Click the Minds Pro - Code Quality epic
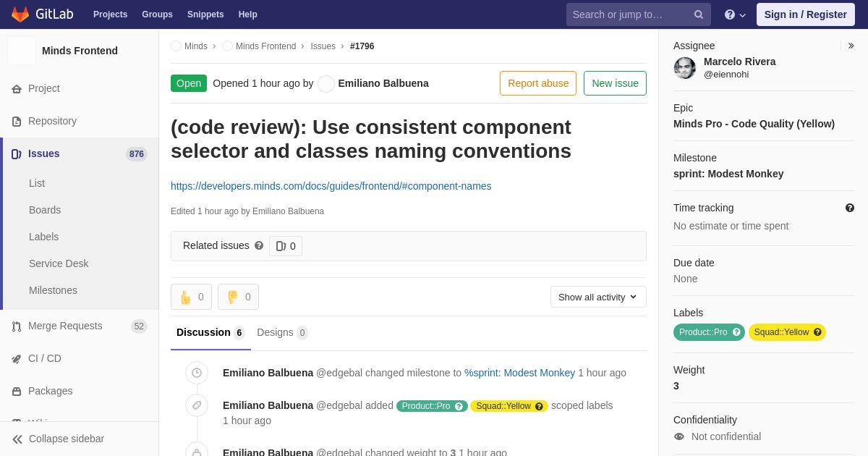The width and height of the screenshot is (868, 456). pos(754,124)
